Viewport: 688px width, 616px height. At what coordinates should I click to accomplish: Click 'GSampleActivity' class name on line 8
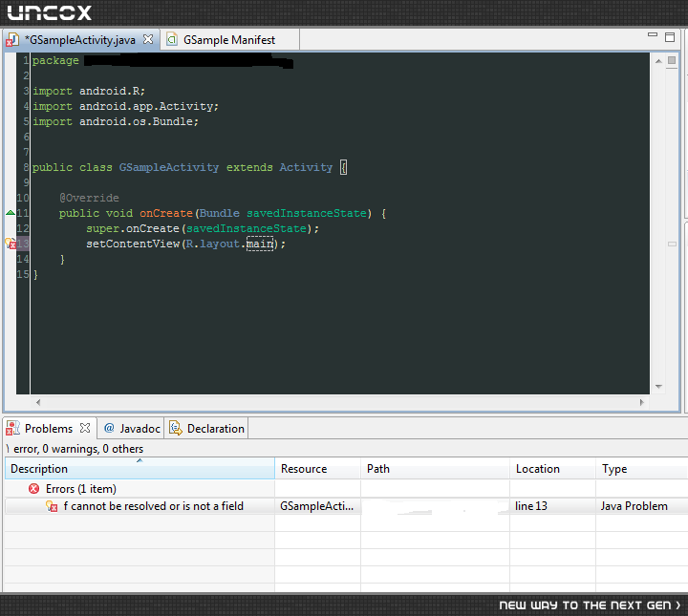click(169, 167)
